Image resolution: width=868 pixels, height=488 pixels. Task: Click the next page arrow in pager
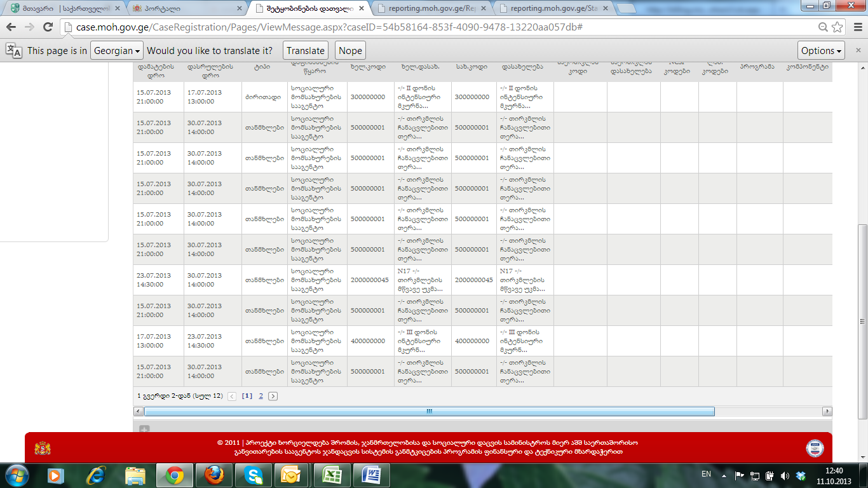tap(273, 396)
